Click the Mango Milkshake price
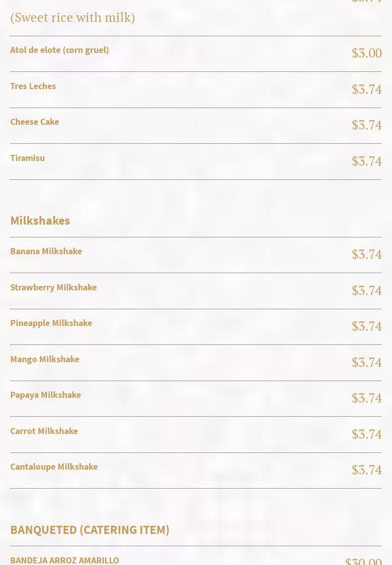The width and height of the screenshot is (392, 565). coord(367,362)
